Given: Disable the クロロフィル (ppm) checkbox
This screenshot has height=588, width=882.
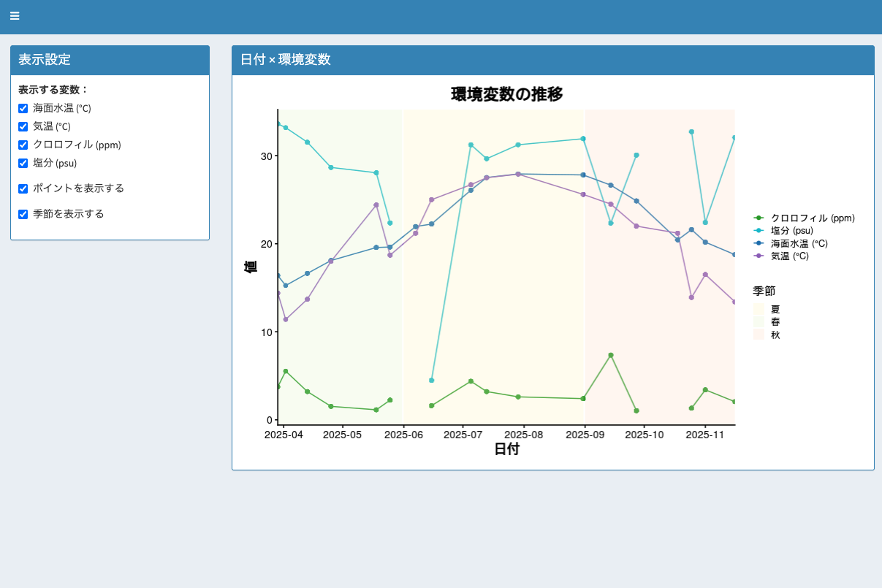Looking at the screenshot, I should click(23, 145).
